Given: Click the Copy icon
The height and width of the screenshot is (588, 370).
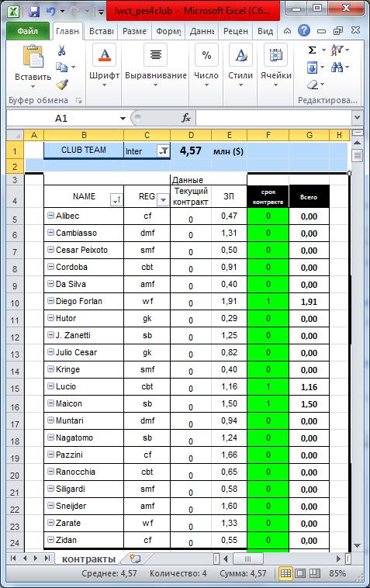Looking at the screenshot, I should point(61,67).
